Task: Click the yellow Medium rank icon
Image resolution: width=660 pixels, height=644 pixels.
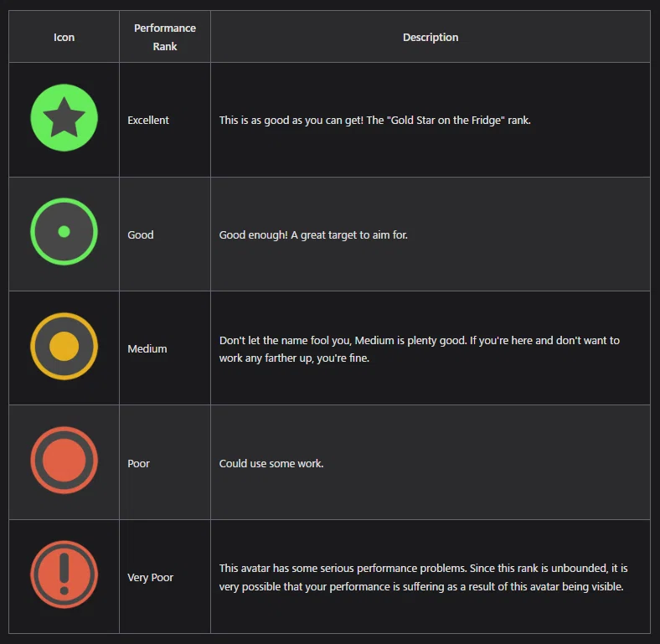Action: 64,346
